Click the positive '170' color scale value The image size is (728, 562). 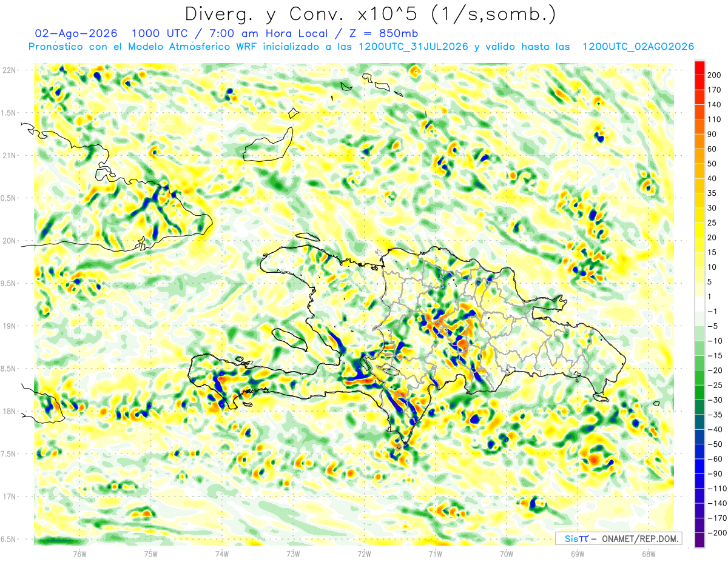[715, 90]
